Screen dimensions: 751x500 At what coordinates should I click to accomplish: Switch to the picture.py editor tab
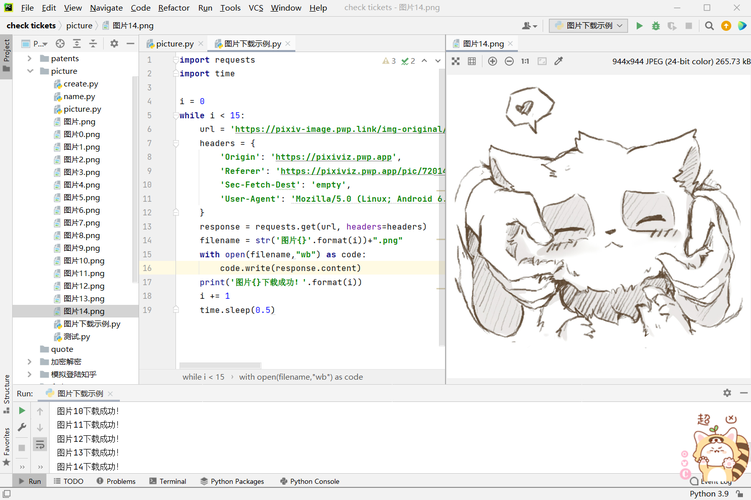tap(175, 44)
